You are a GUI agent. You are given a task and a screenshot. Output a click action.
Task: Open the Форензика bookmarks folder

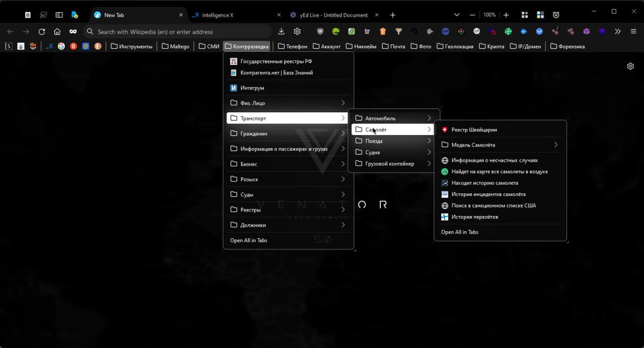click(x=568, y=46)
